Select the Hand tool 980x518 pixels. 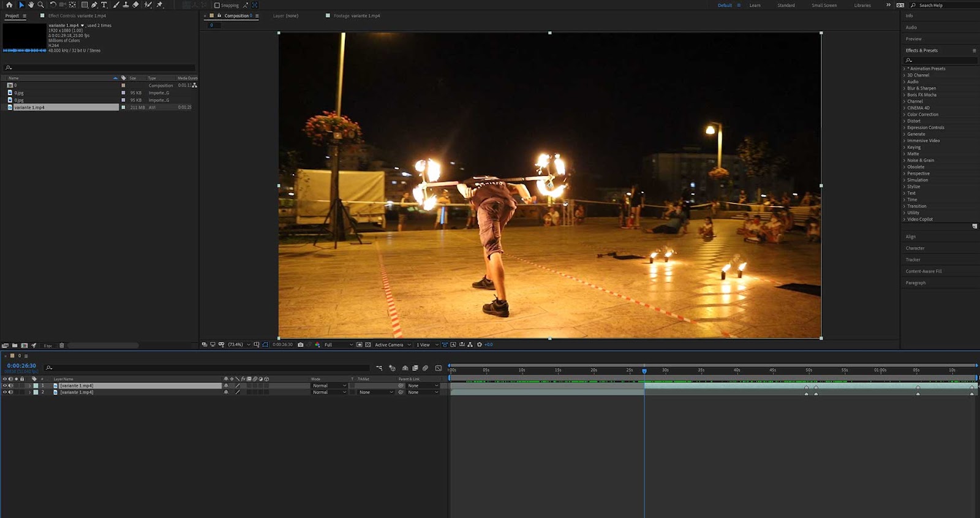point(31,5)
